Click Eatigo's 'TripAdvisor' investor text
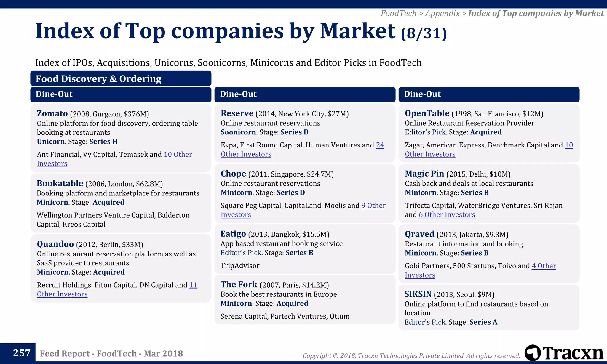 pos(240,266)
